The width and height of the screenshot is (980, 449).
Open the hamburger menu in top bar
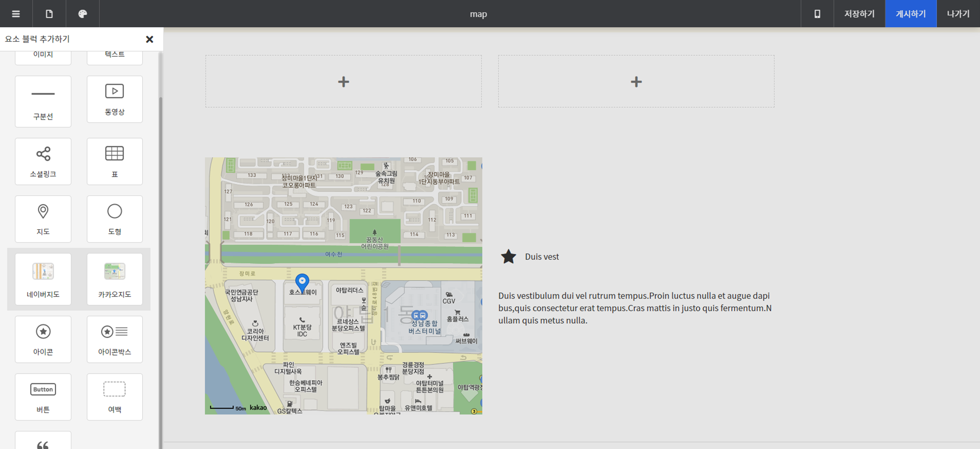(16, 14)
